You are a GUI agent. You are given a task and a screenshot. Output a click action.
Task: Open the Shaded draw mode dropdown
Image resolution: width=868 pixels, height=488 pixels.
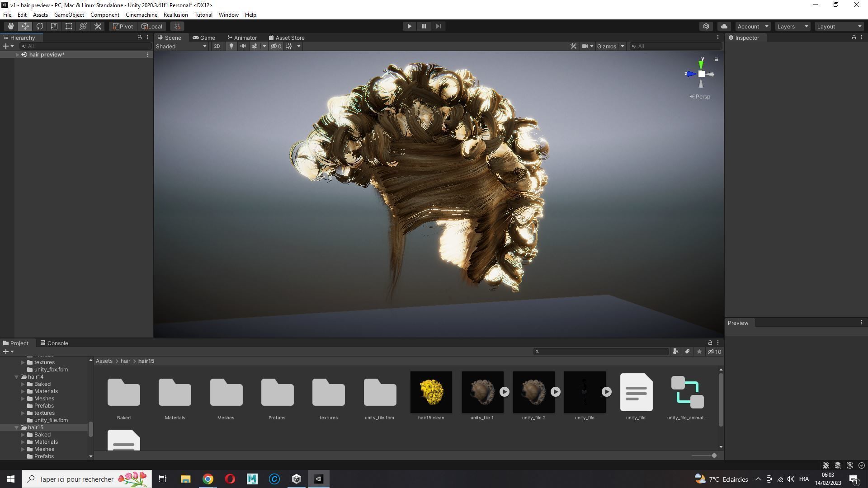coord(181,46)
